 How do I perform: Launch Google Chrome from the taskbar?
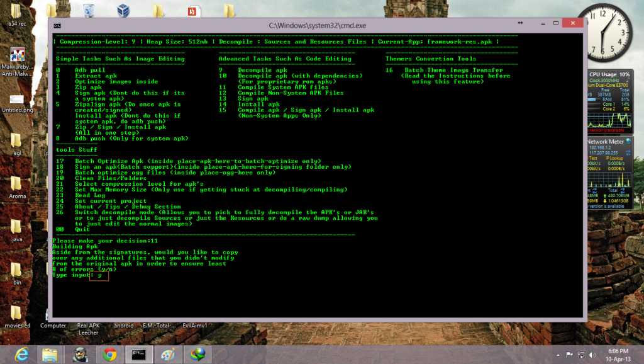click(109, 354)
